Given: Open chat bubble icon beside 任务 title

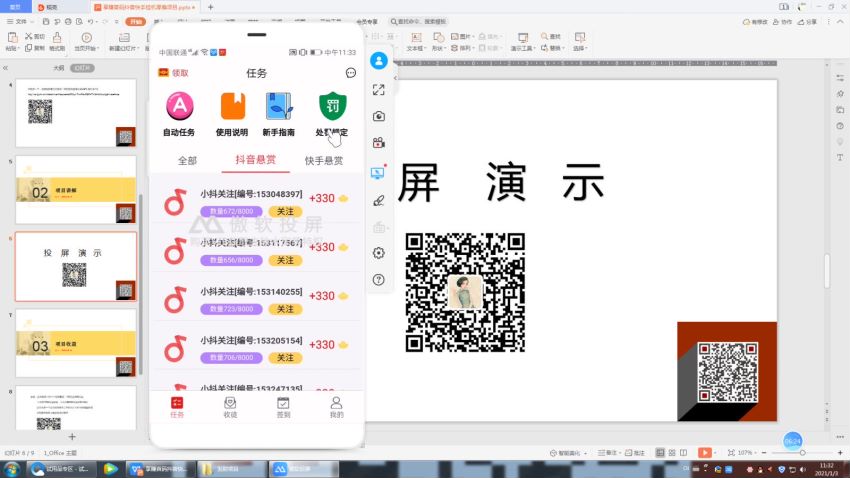Looking at the screenshot, I should click(x=351, y=73).
